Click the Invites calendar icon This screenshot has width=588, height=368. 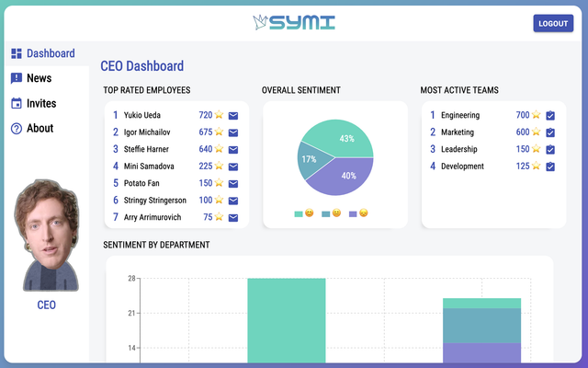coord(17,103)
